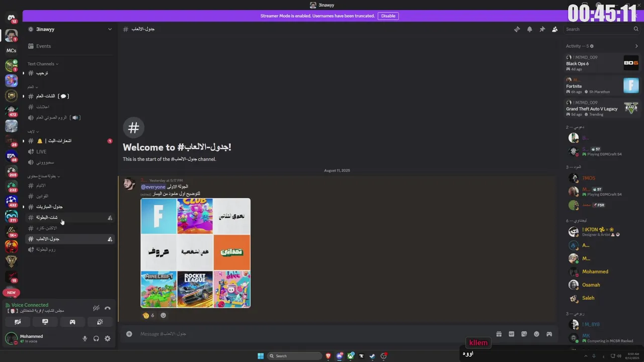Screen dimensions: 644x362
Task: Mute microphone in user panel
Action: pos(85,339)
